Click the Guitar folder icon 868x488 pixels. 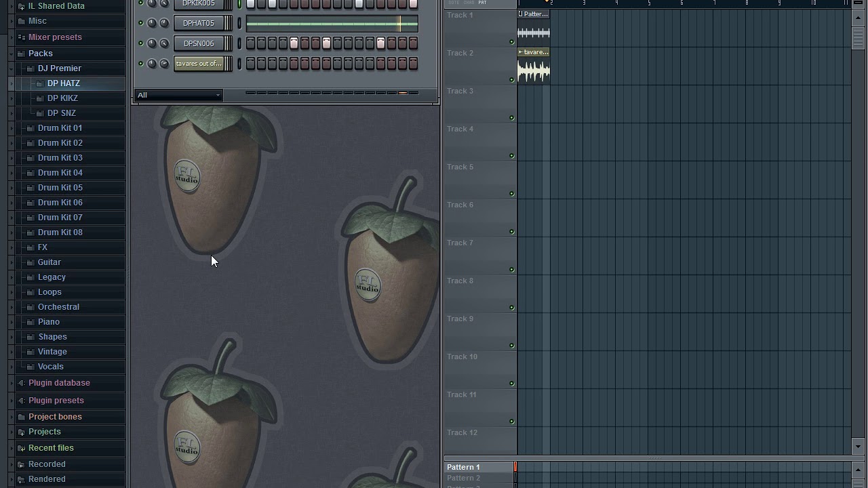(x=31, y=262)
